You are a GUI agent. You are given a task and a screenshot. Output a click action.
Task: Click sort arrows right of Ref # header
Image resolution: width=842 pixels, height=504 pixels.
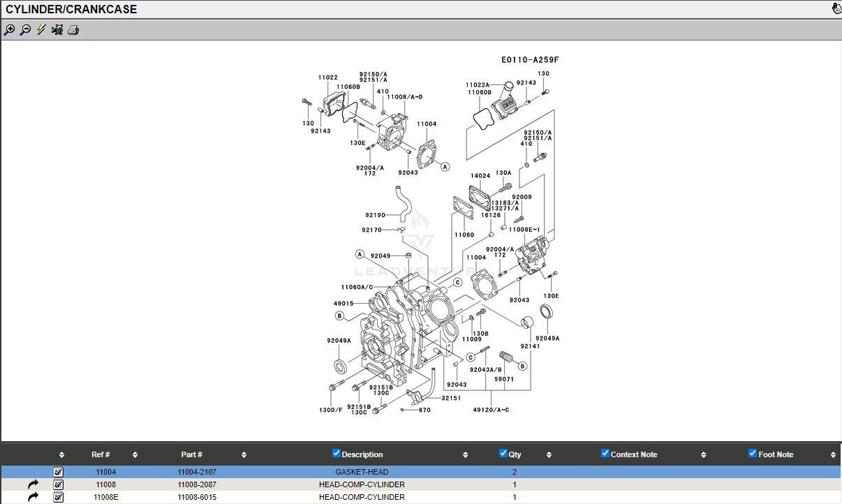click(135, 455)
